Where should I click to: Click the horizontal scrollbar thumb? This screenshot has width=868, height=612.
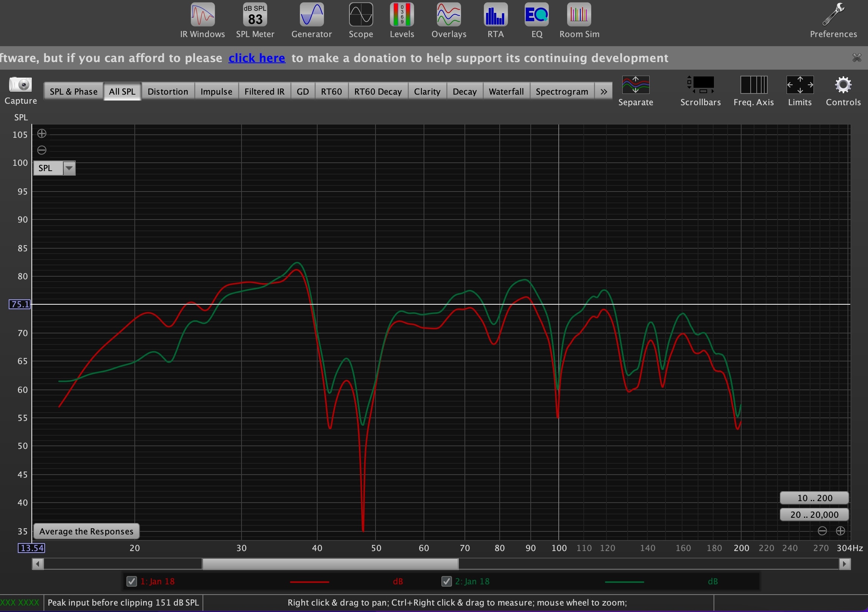[330, 564]
